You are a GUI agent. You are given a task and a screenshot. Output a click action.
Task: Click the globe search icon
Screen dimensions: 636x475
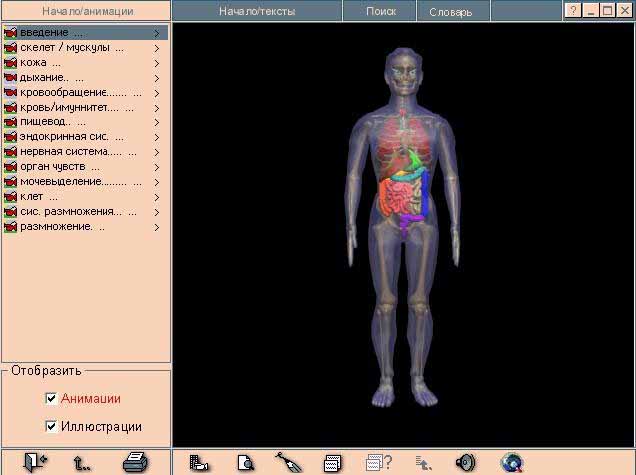[x=512, y=462]
